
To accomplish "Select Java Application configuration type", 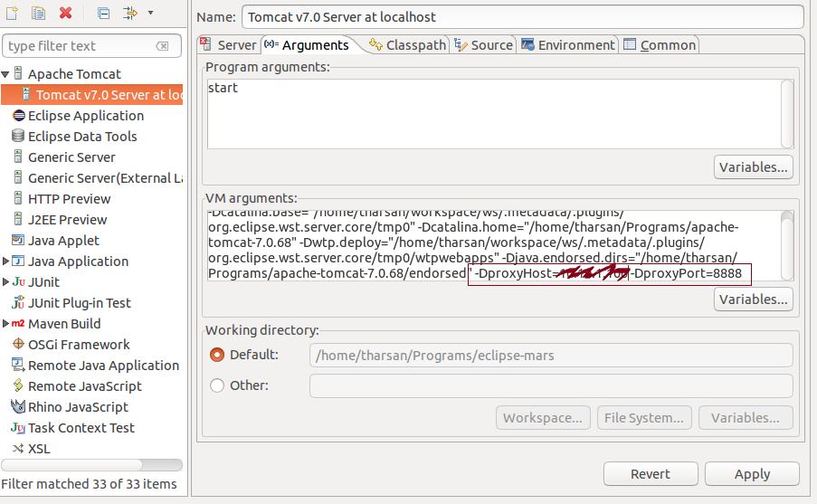I will [78, 262].
